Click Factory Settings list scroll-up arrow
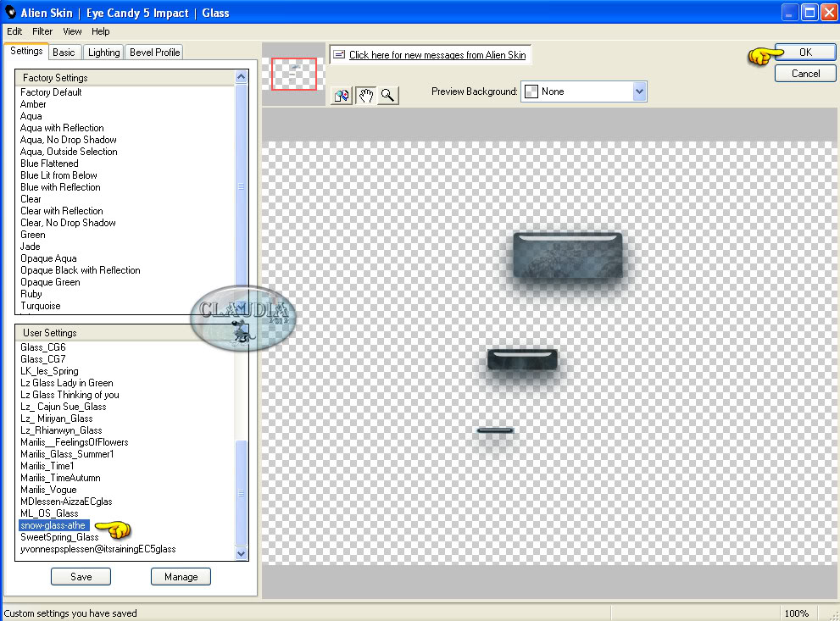The width and height of the screenshot is (840, 621). 241,77
